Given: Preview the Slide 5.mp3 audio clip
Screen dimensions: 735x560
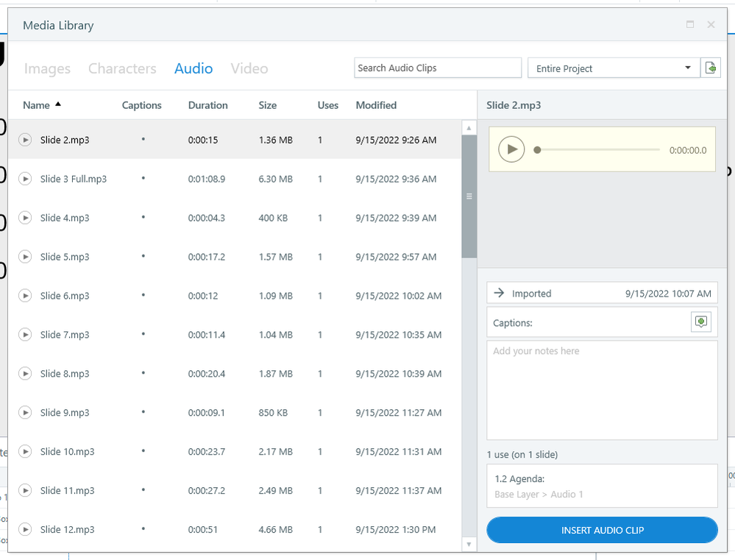Looking at the screenshot, I should pyautogui.click(x=25, y=257).
